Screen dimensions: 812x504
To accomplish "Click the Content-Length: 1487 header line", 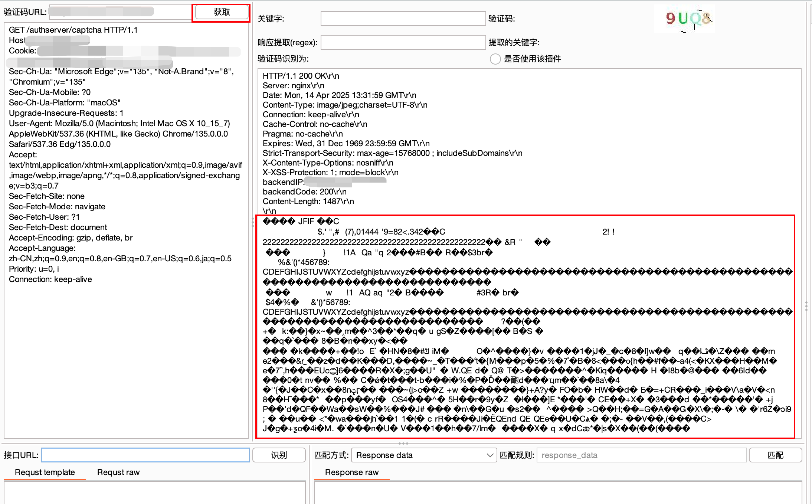I will click(308, 201).
